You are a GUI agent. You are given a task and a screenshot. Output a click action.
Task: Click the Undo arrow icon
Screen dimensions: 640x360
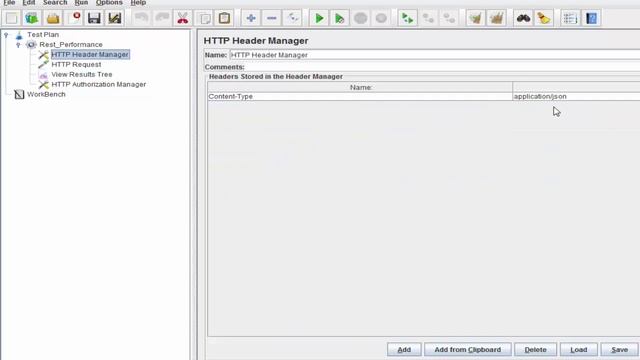click(142, 18)
